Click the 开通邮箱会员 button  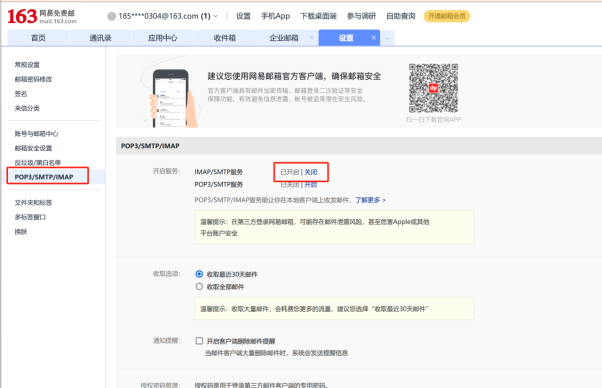(x=447, y=16)
